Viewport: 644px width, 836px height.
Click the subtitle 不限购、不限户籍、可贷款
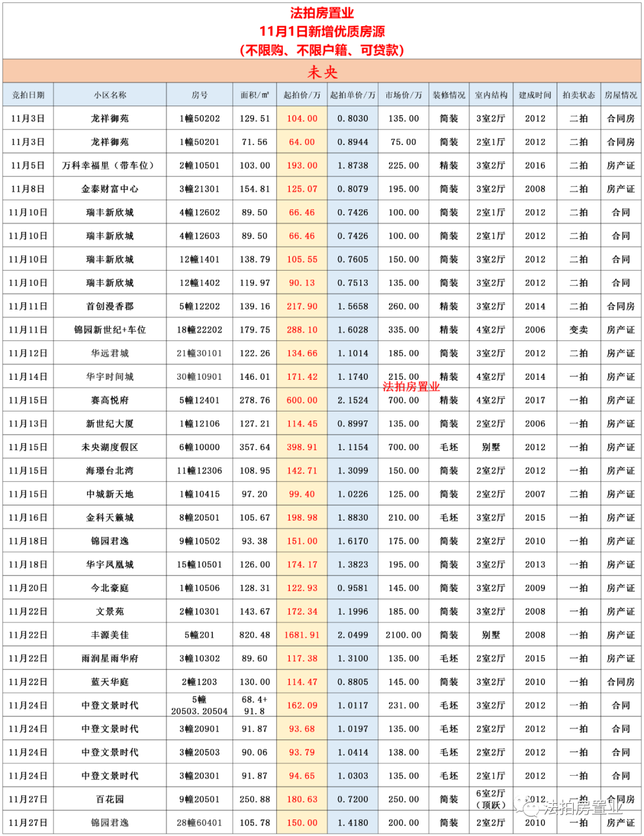tap(322, 50)
